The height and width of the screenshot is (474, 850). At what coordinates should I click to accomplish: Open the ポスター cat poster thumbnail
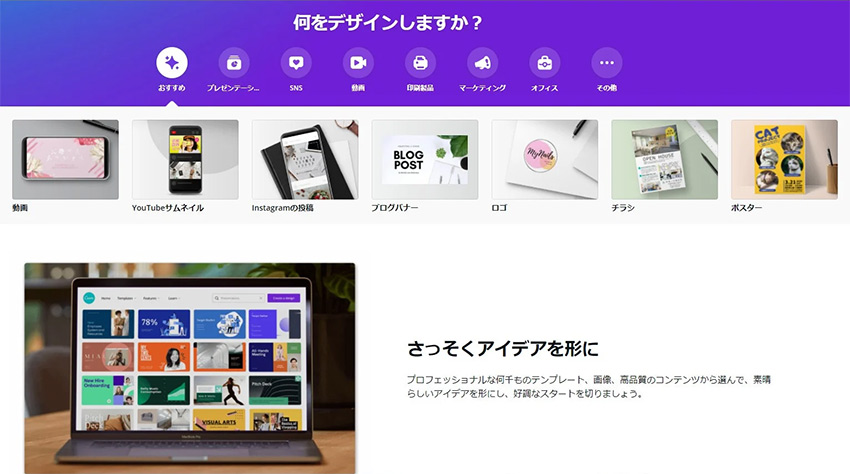pyautogui.click(x=784, y=159)
